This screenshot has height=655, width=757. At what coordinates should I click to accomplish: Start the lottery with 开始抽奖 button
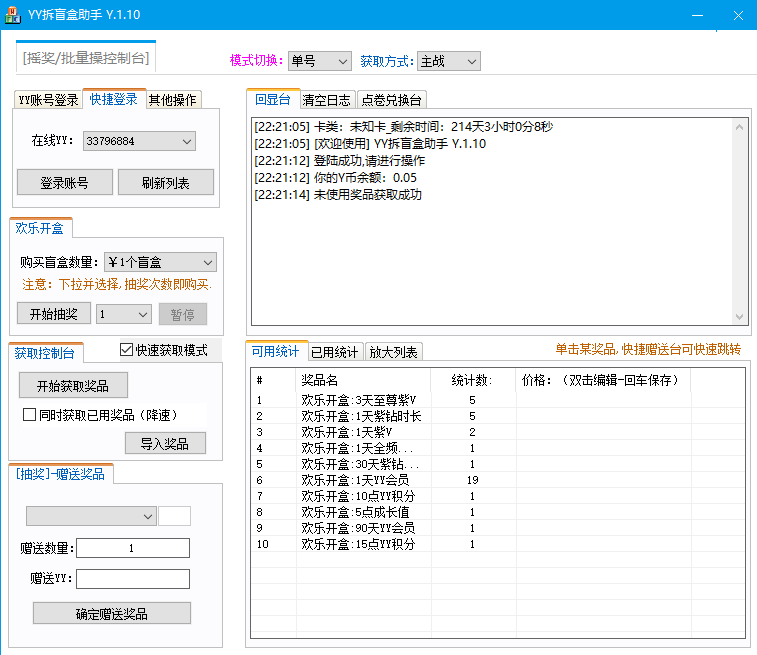(54, 314)
